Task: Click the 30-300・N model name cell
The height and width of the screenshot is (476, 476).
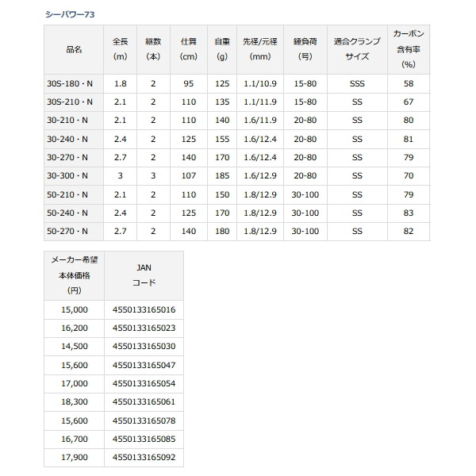Action: (x=74, y=176)
